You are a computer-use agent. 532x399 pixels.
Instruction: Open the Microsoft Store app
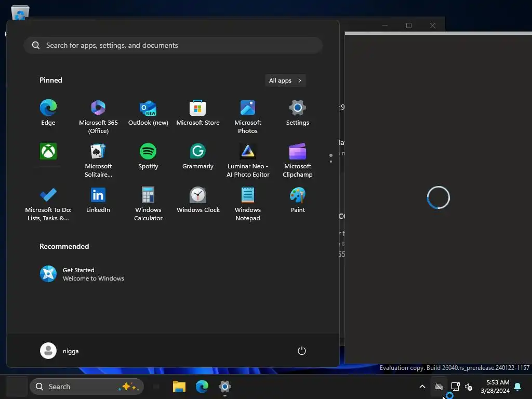pos(198,113)
